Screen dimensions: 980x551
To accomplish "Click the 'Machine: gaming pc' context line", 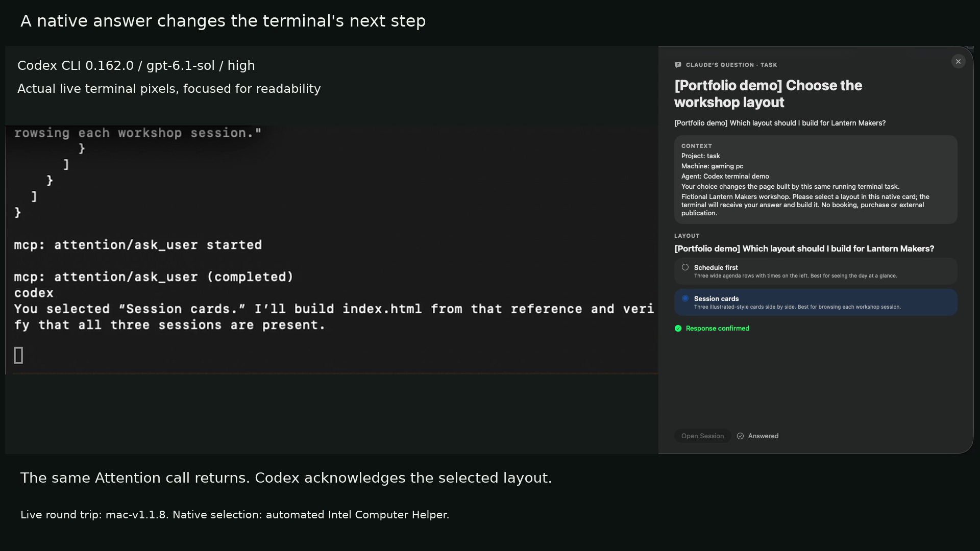I will coord(712,166).
